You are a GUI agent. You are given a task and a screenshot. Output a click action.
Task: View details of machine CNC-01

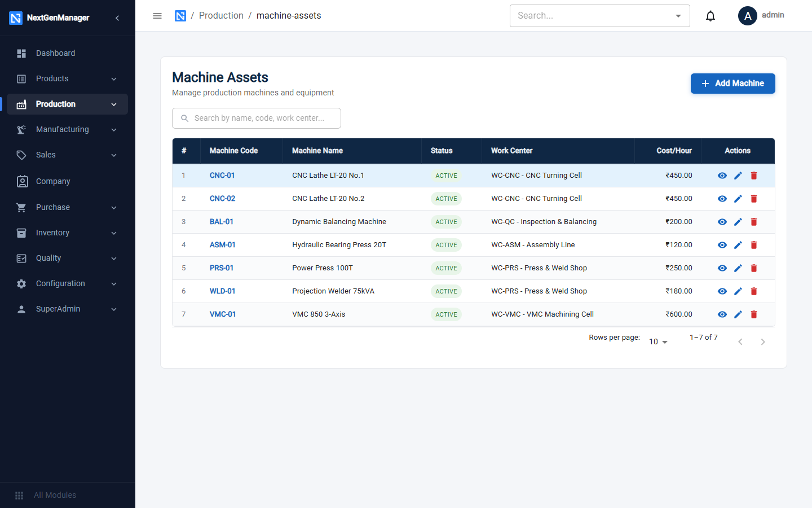click(722, 176)
